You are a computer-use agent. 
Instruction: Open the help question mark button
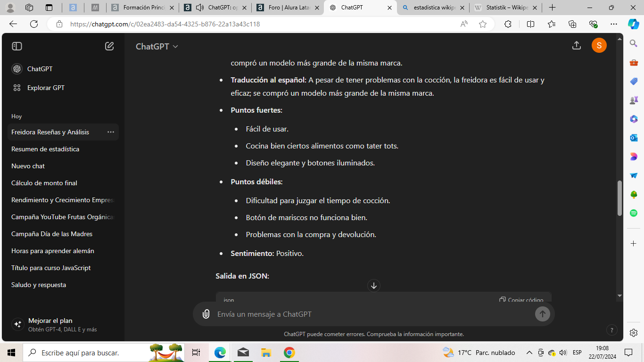[611, 330]
